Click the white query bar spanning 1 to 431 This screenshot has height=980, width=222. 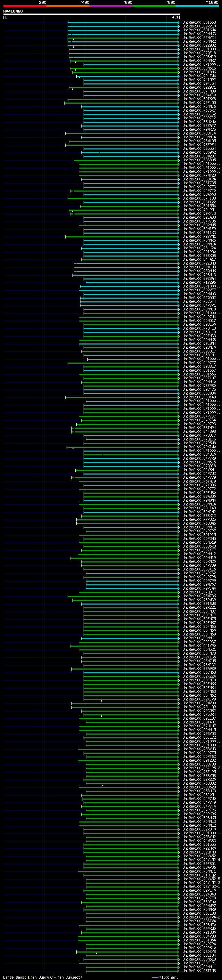tap(92, 15)
